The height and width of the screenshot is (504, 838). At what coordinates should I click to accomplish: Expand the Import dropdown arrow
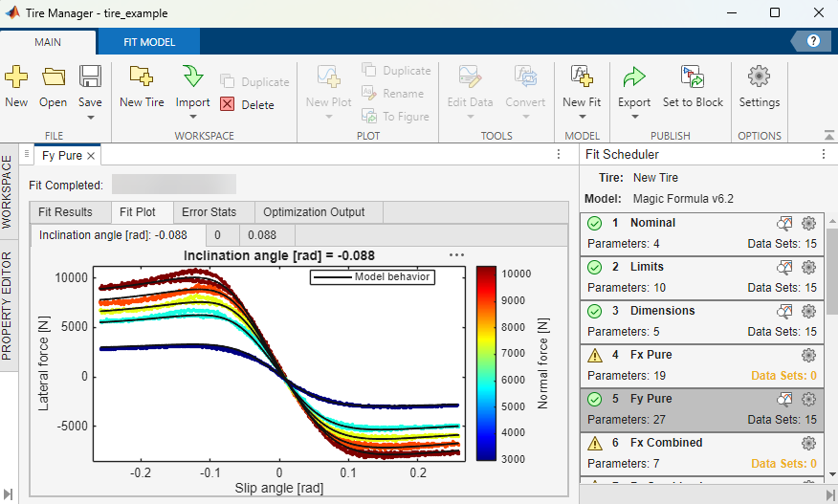coord(192,119)
